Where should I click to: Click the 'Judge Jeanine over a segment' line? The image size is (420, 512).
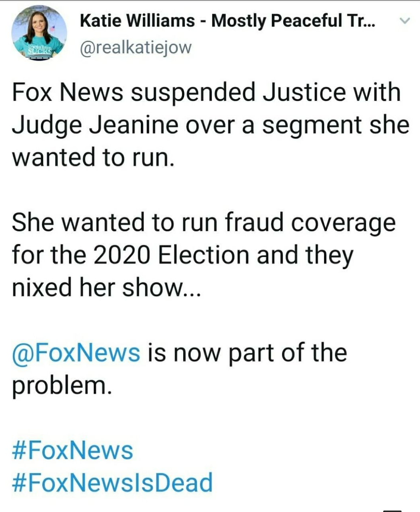pos(210,124)
